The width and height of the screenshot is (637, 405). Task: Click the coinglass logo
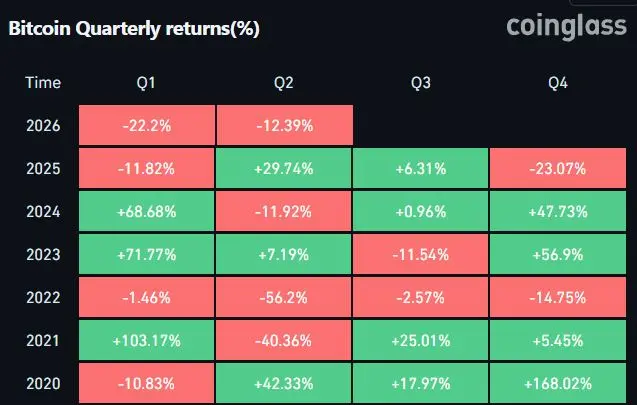click(566, 27)
